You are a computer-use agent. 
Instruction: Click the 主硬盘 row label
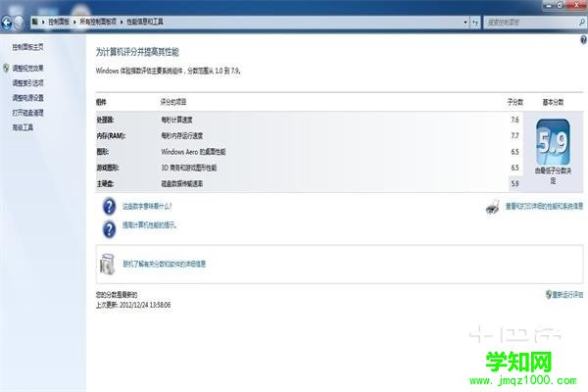click(x=105, y=183)
